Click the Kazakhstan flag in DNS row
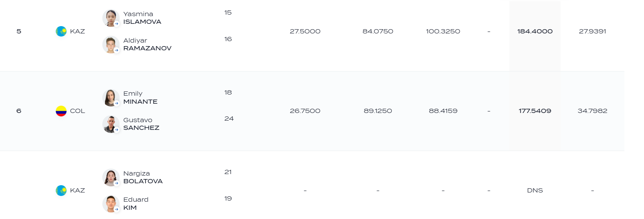The height and width of the screenshot is (219, 644). point(61,191)
